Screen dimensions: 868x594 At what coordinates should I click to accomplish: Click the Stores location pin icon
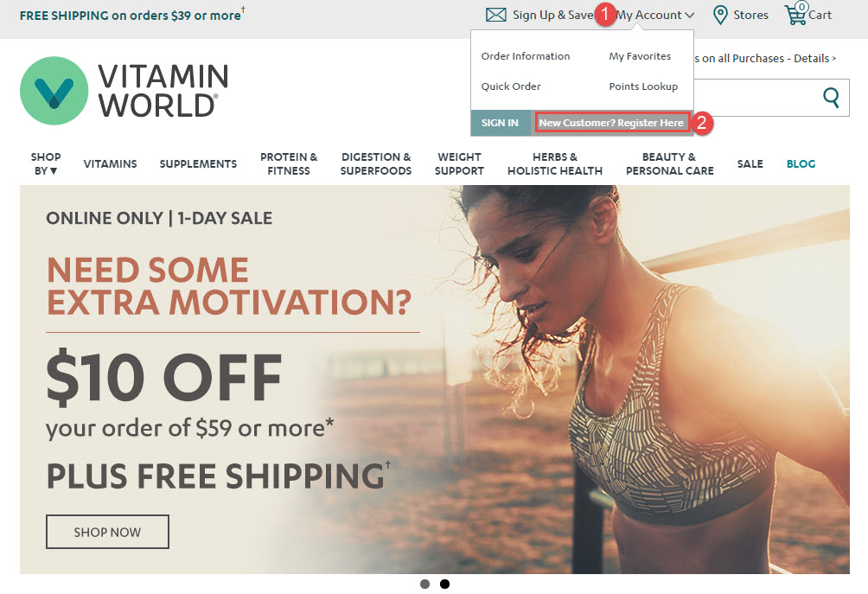[719, 15]
